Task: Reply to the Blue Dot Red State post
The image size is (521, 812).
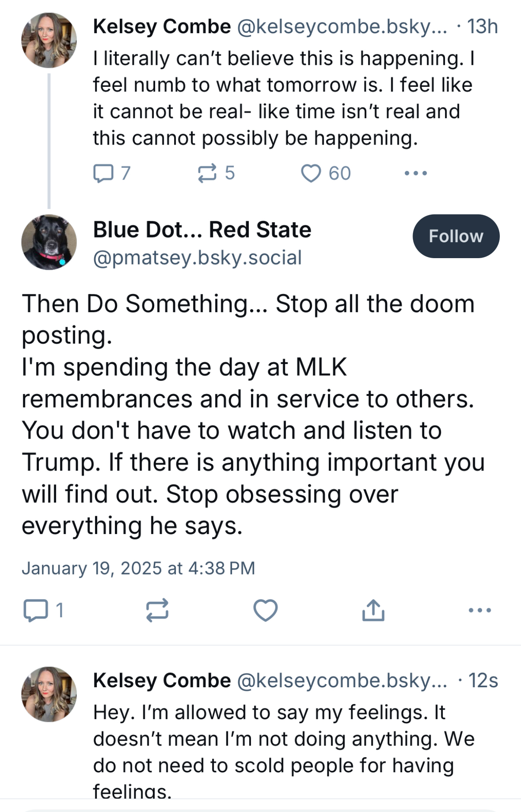Action: pos(36,610)
